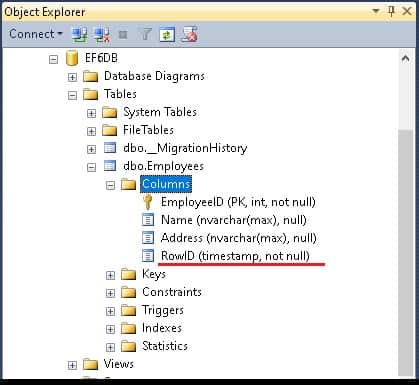Image resolution: width=419 pixels, height=385 pixels.
Task: Open the Object Explorer window position dropdown
Action: click(x=376, y=11)
